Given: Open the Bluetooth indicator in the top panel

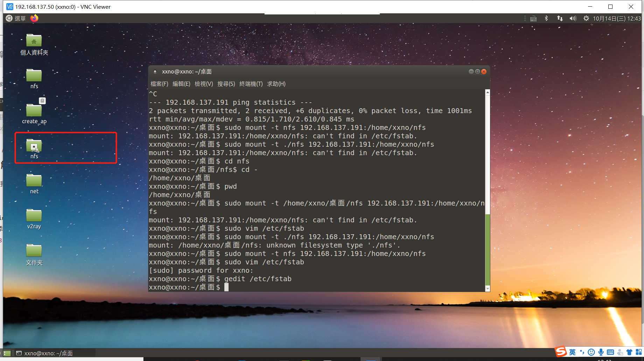Looking at the screenshot, I should pyautogui.click(x=546, y=18).
